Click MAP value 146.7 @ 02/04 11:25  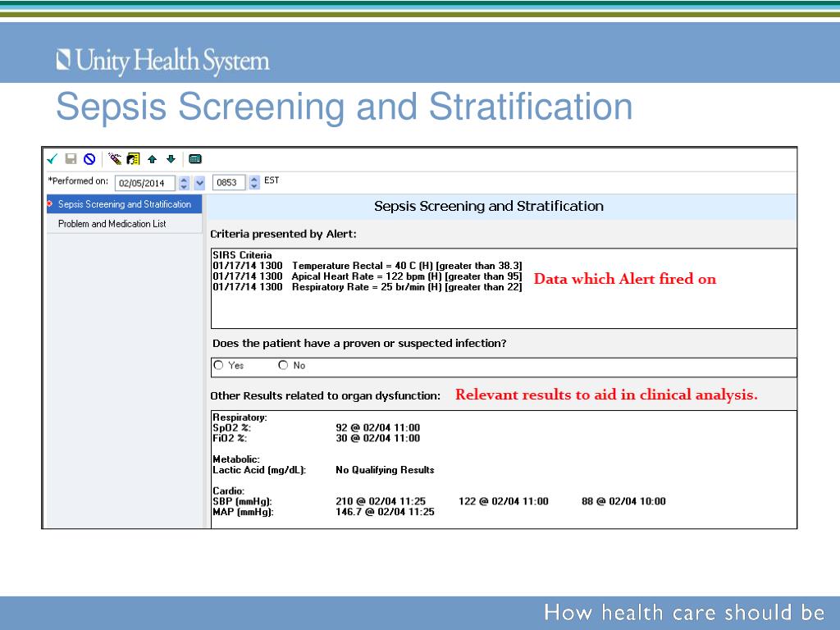385,512
